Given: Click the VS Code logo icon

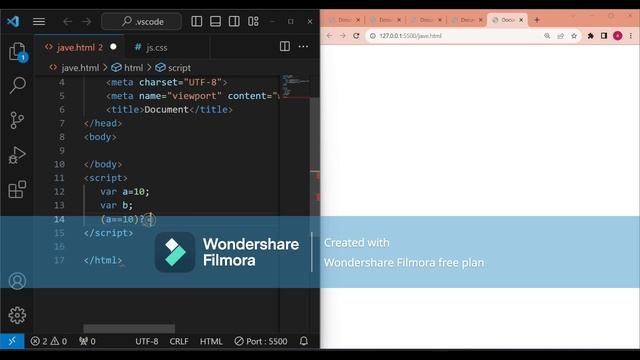Looking at the screenshot, I should 13,21.
